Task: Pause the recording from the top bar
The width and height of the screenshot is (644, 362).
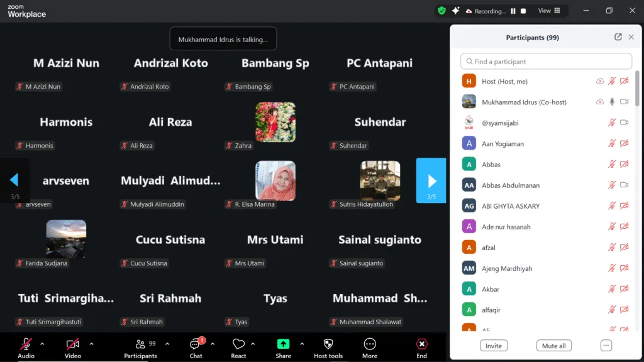Action: 513,11
